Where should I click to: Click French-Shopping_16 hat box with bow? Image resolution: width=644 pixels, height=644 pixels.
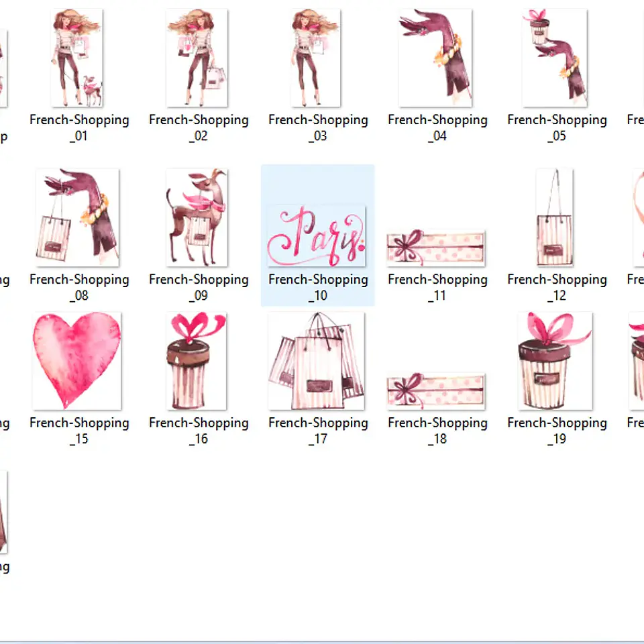(197, 361)
